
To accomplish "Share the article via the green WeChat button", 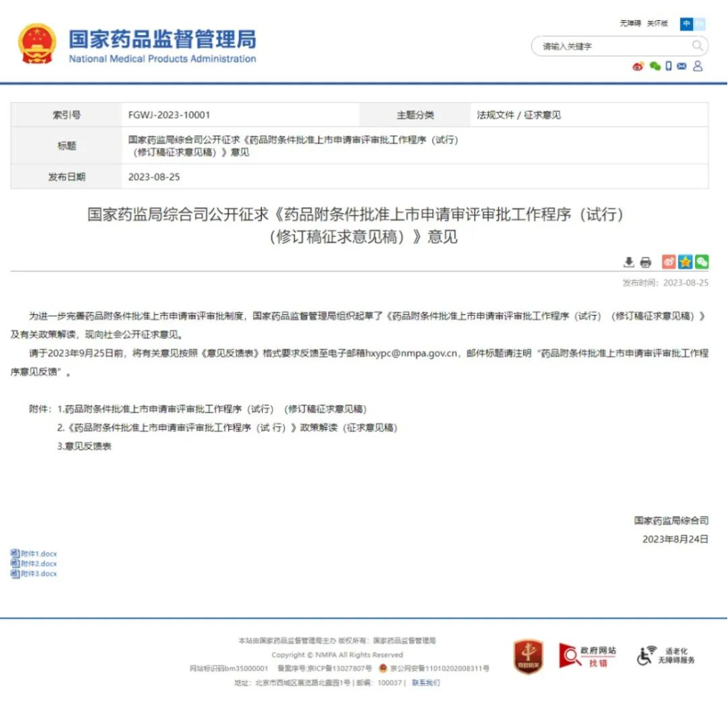I will tap(702, 262).
